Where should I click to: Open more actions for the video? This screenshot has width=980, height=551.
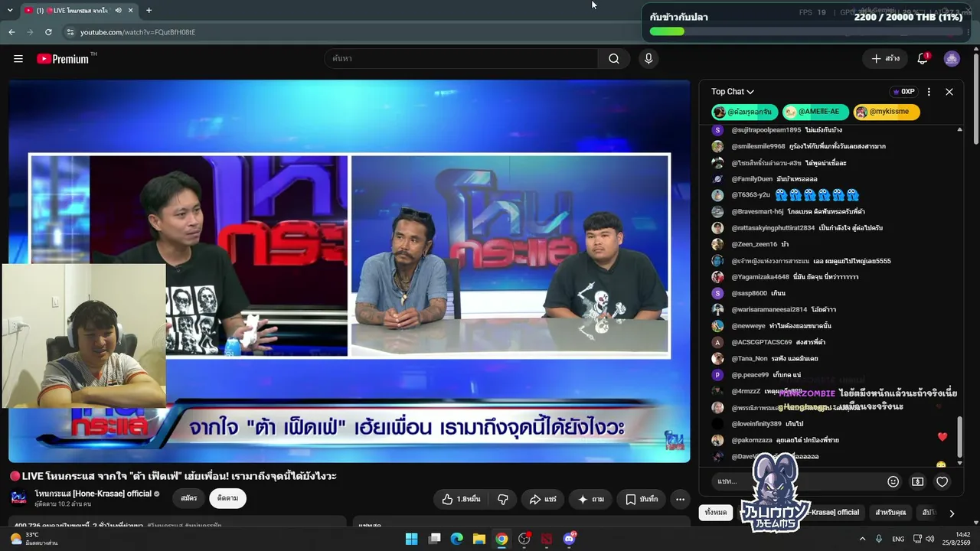pos(680,499)
